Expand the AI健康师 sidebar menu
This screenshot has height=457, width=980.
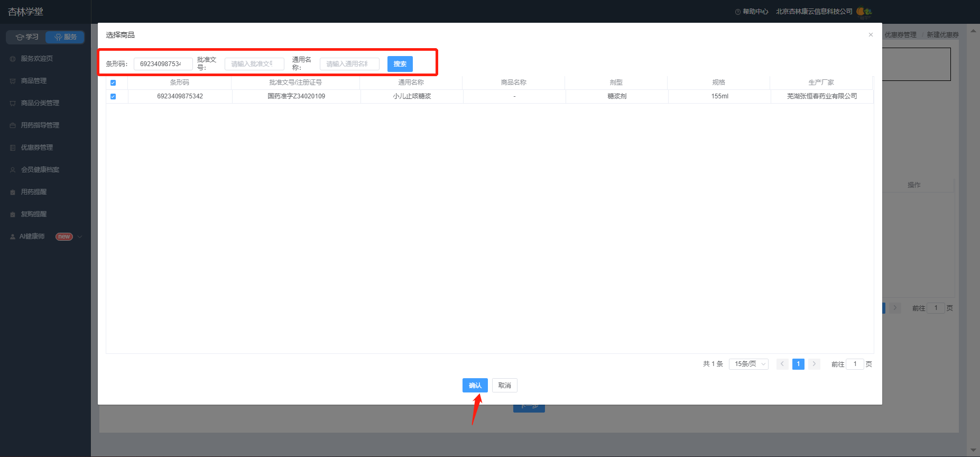(80, 236)
